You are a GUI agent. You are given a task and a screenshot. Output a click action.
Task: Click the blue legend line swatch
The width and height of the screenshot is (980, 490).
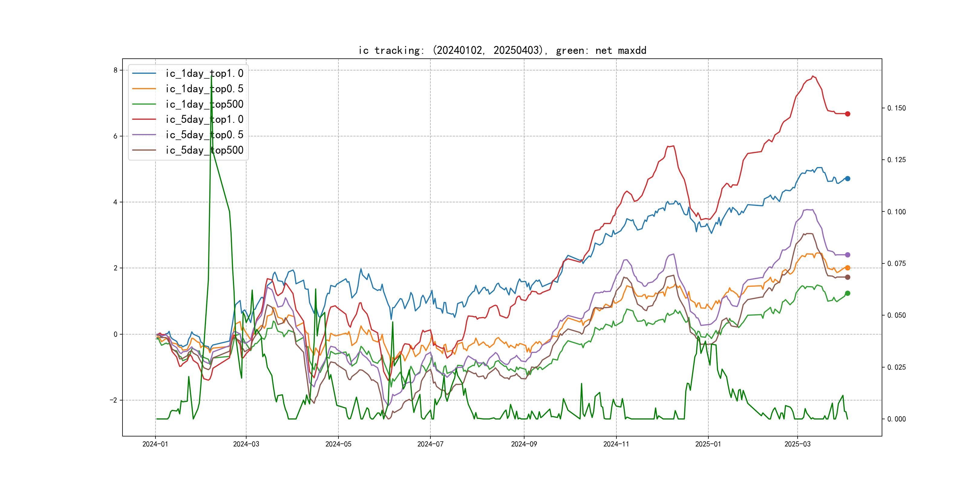144,73
